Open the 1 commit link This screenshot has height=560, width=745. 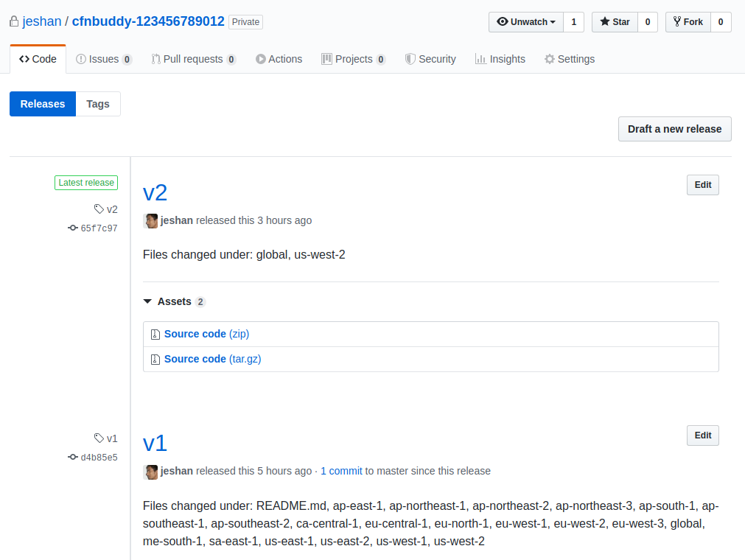click(x=342, y=471)
